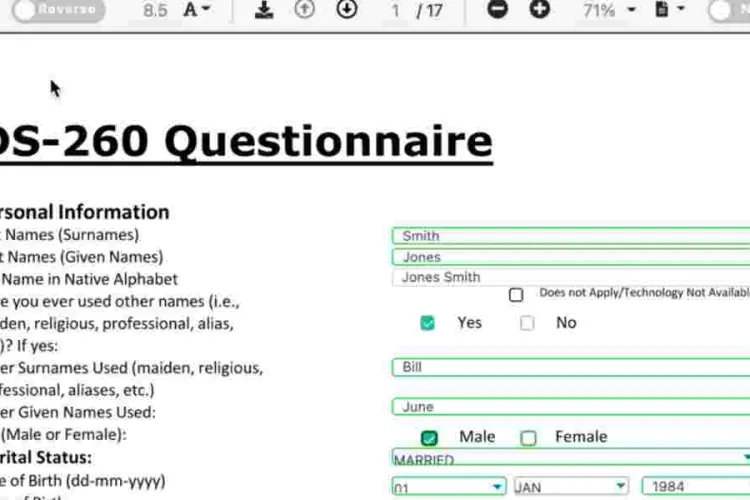This screenshot has height=500, width=750.
Task: Click the Personal Information section heading
Action: point(85,212)
